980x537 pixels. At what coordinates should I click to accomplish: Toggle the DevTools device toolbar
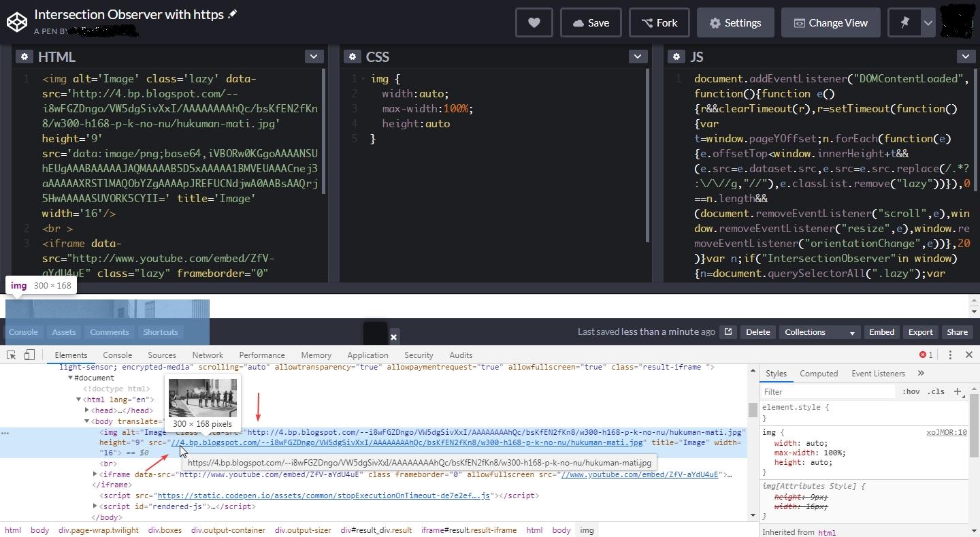click(29, 355)
